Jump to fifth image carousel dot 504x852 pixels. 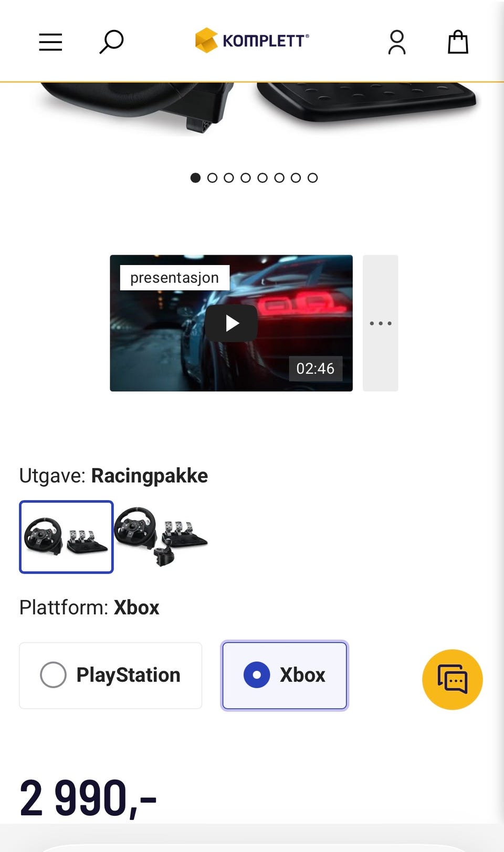[262, 178]
